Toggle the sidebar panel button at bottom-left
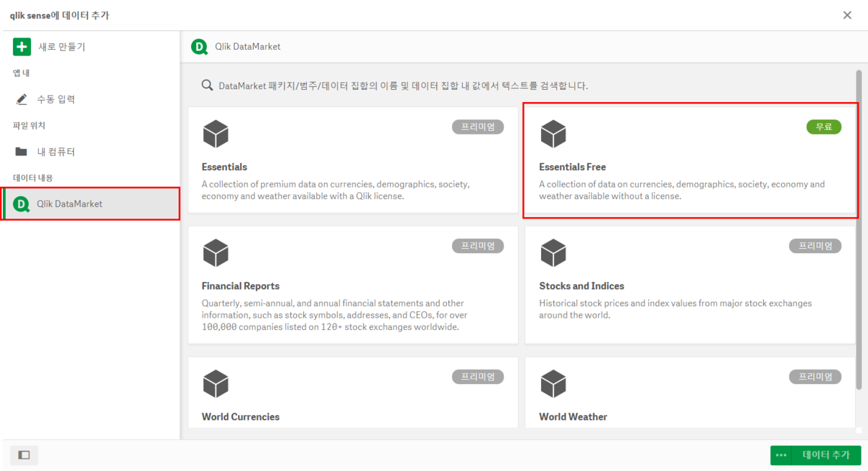 pos(24,455)
